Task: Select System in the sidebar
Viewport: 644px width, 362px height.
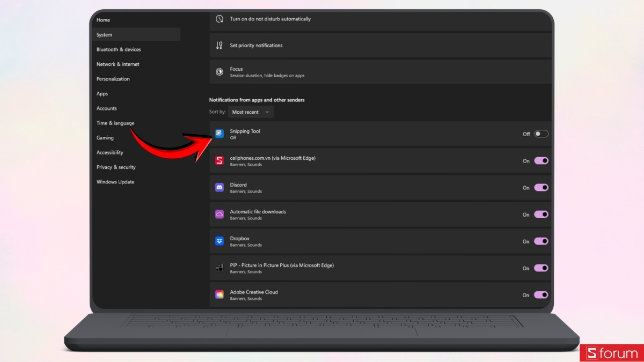Action: [x=136, y=35]
